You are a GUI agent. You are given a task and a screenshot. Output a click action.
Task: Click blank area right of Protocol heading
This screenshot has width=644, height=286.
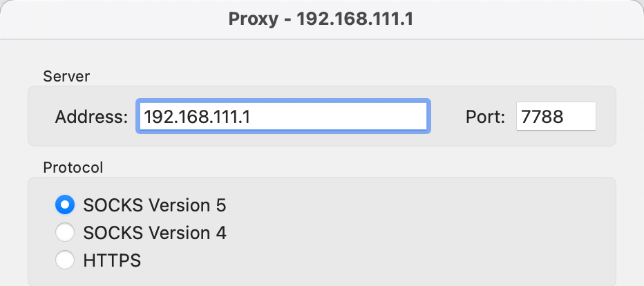[x=349, y=167]
